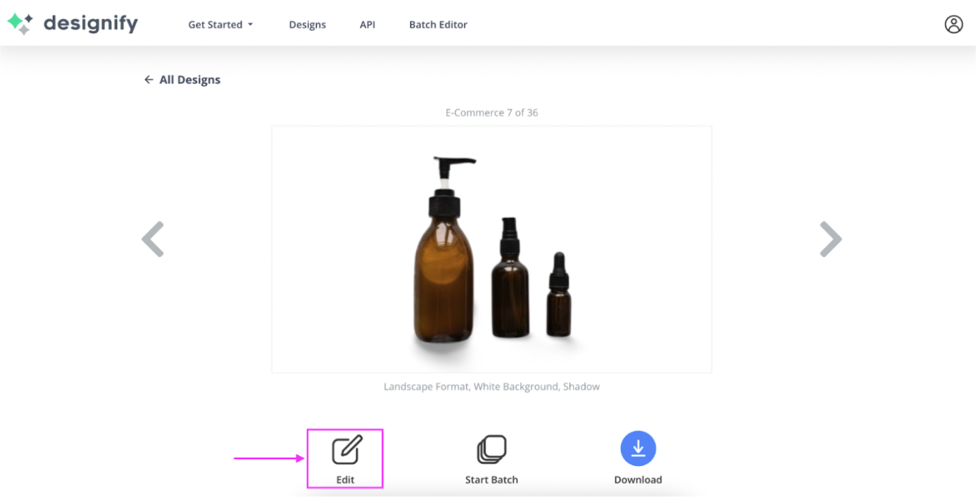This screenshot has width=980, height=497.
Task: Click the Start Batch stacked layers icon
Action: (x=491, y=450)
